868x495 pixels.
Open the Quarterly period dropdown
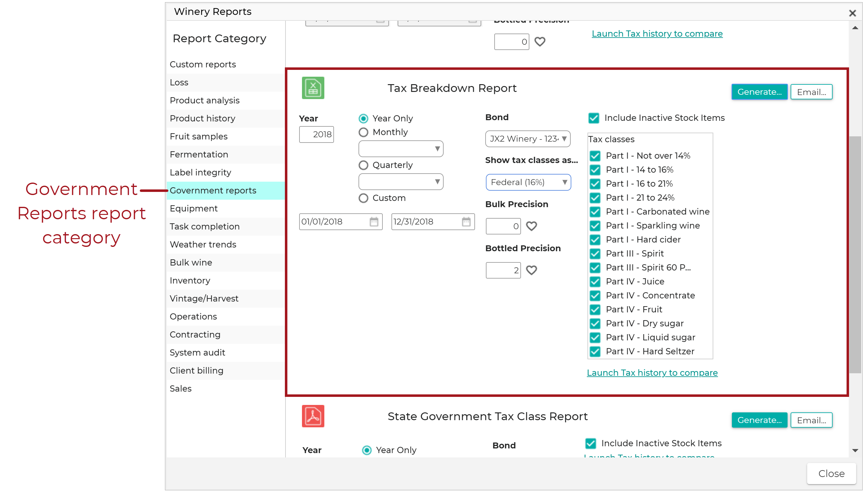[401, 182]
